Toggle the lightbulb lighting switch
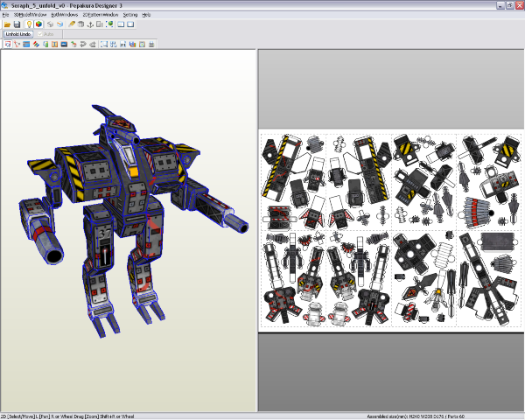The image size is (525, 420). click(29, 24)
